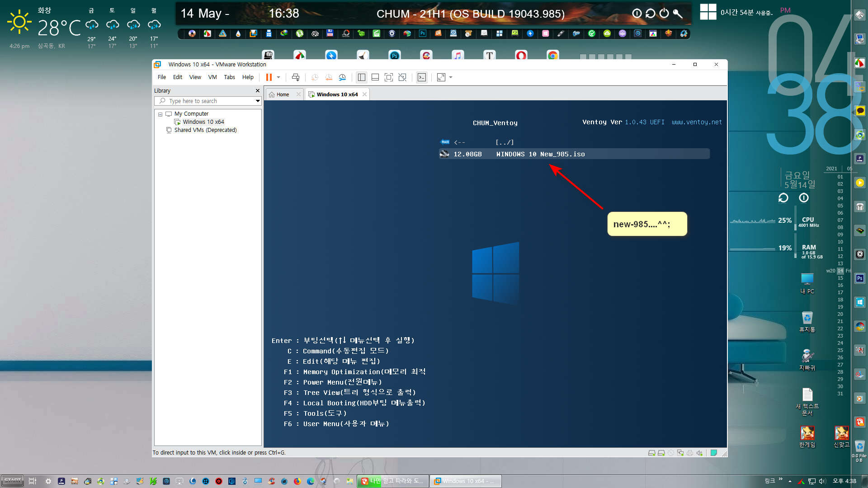868x488 pixels.
Task: Open the 한게임 desktop icon
Action: click(x=807, y=437)
